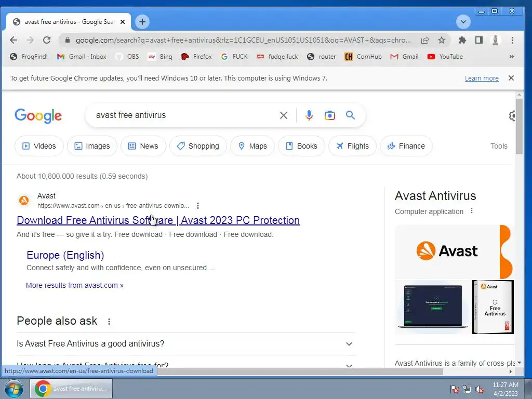This screenshot has height=399, width=532.
Task: Open the plain Gmail bookmark
Action: pos(404,57)
